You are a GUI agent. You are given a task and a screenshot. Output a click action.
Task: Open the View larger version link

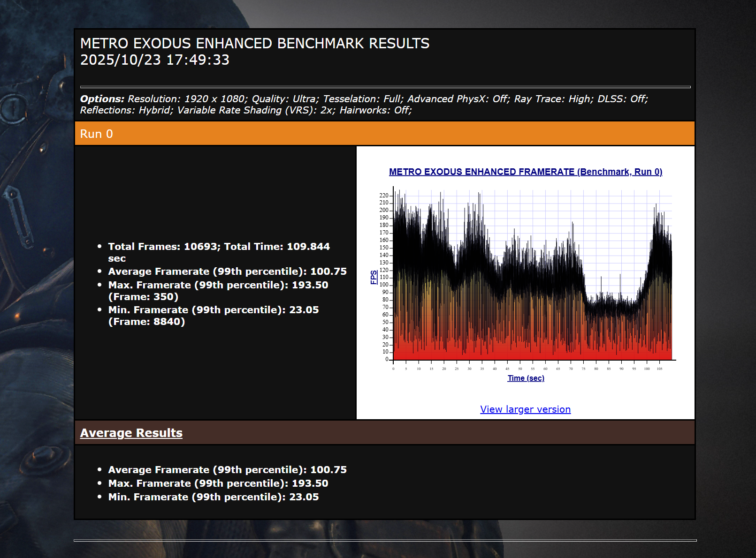(x=525, y=409)
